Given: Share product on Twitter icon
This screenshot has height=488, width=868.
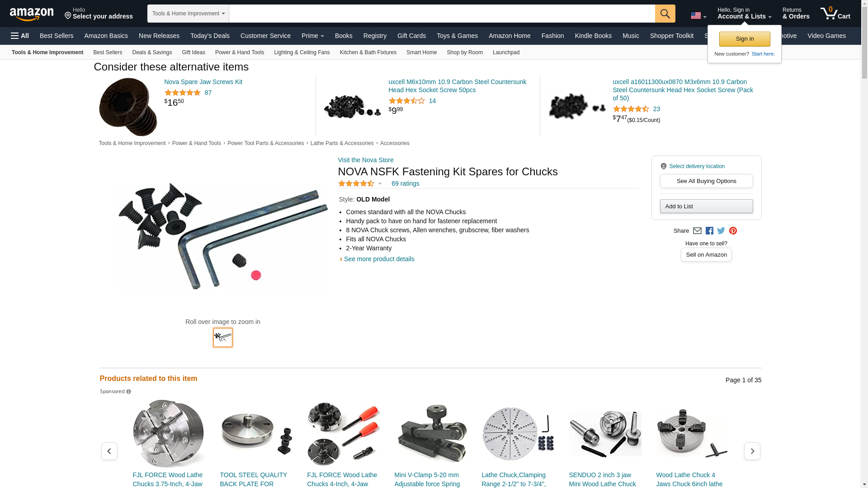Looking at the screenshot, I should click(x=721, y=231).
